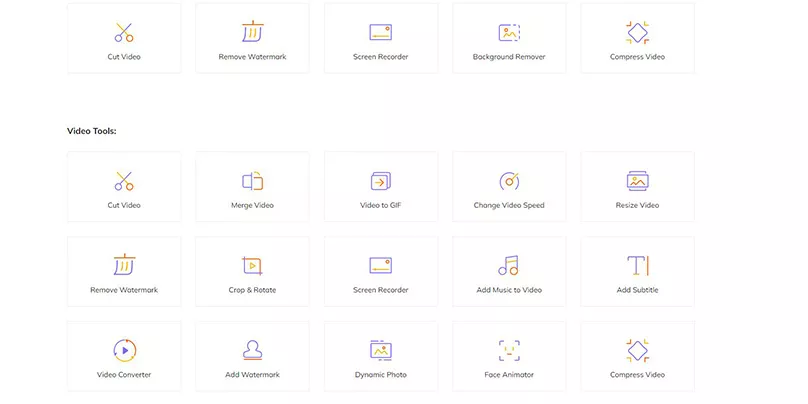Open Cut Video scissors icon beside Merge Video
The image size is (808, 404).
[124, 181]
